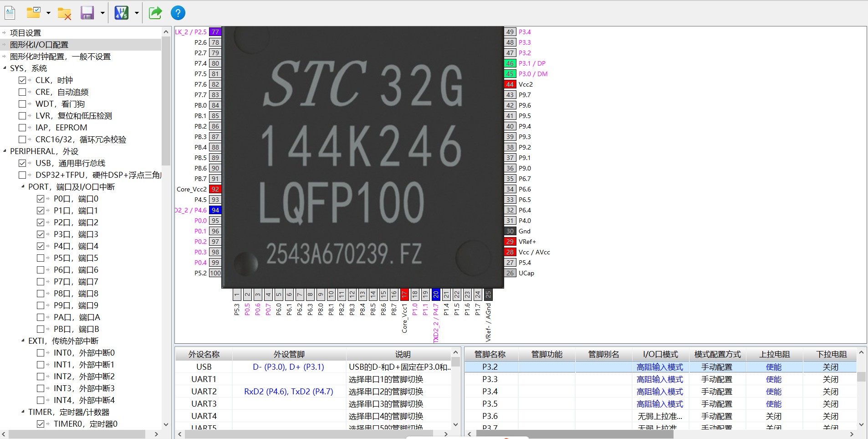Click the pin table vertical scrollbar
The height and width of the screenshot is (439, 868).
861,377
